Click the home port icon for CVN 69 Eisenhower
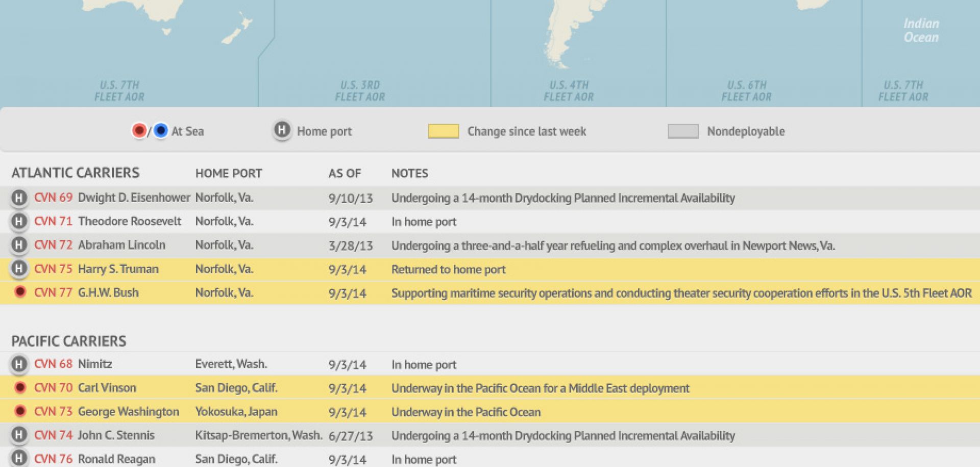This screenshot has height=467, width=980. (x=19, y=197)
